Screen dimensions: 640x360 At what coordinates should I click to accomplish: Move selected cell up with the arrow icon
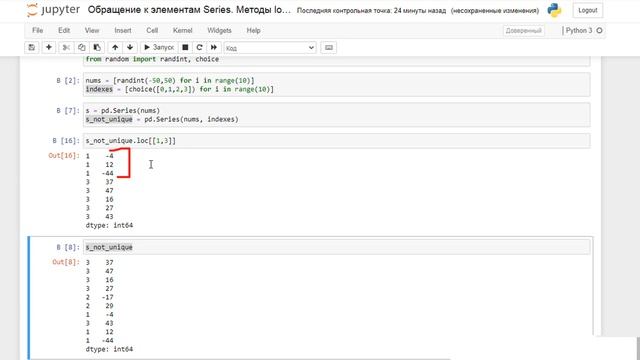pos(115,48)
